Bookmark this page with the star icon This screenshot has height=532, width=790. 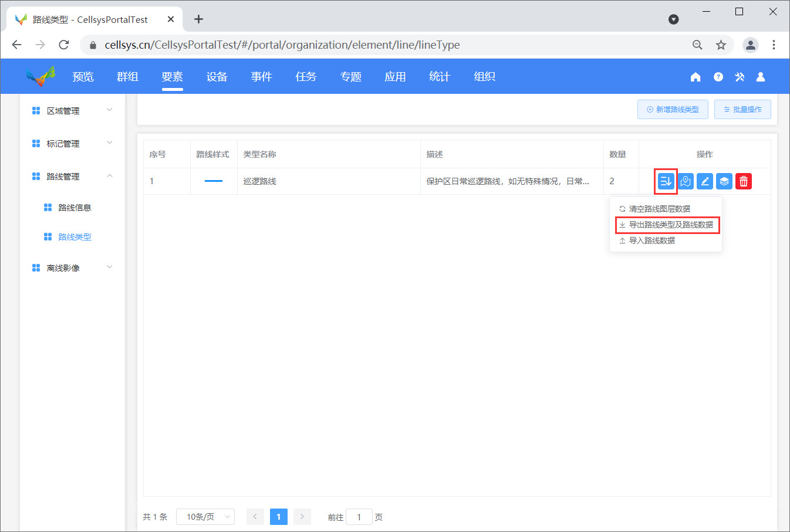coord(721,45)
